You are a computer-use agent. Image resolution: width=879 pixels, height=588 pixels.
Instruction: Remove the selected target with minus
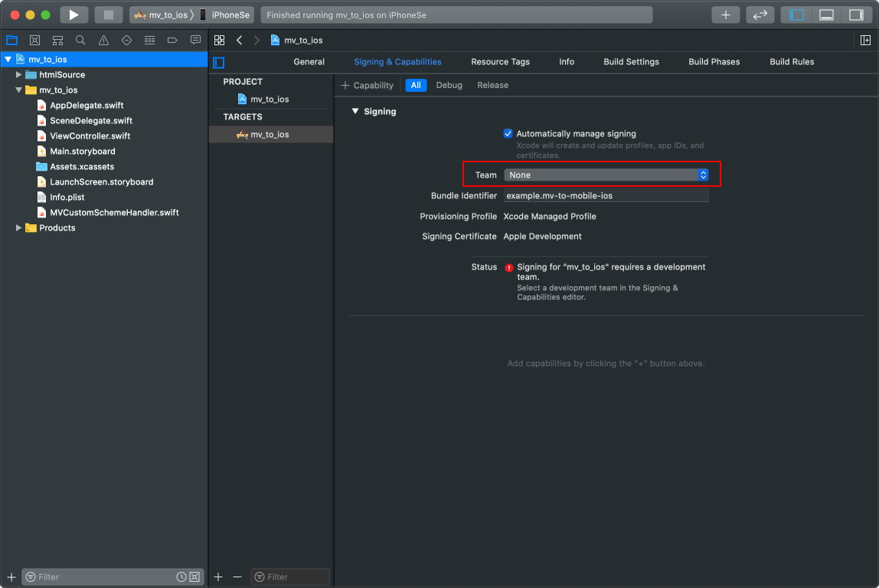237,577
